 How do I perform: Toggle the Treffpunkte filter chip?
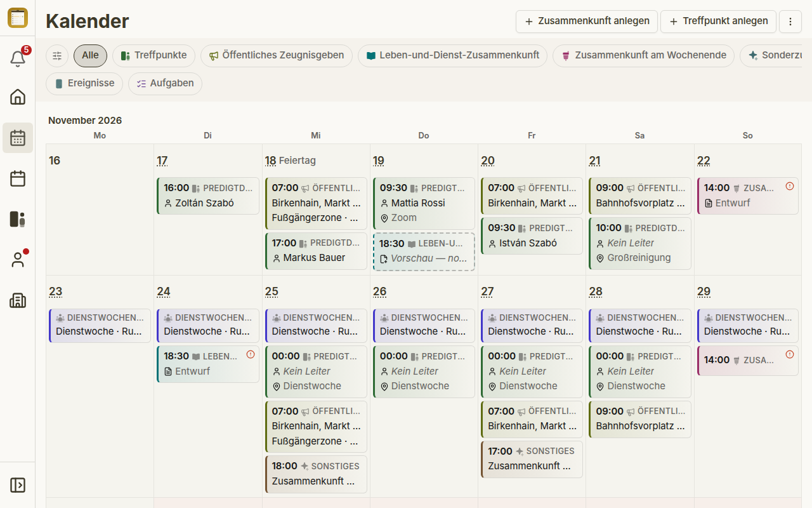coord(154,56)
